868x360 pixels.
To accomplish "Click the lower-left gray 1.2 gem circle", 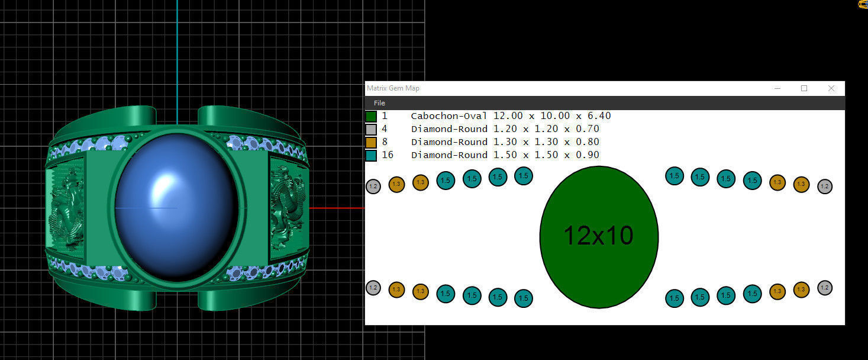I will click(x=373, y=288).
